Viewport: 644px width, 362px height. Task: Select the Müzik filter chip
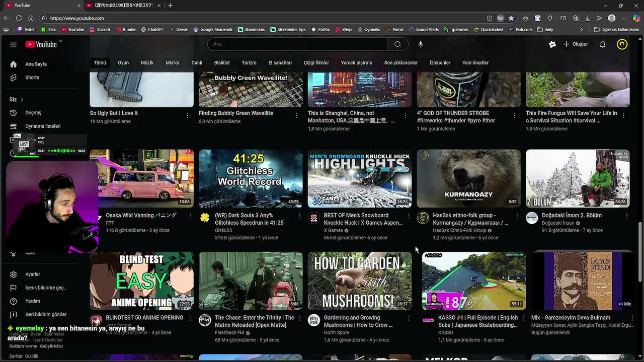(x=147, y=63)
